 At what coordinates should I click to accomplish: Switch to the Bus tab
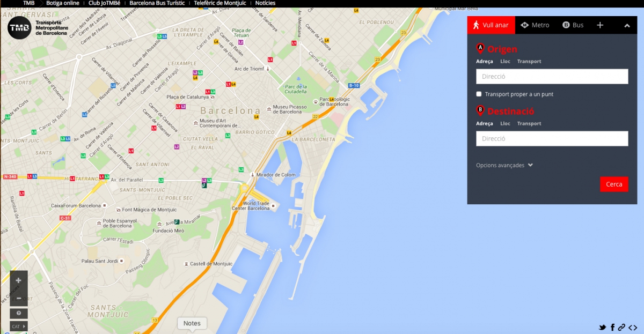pyautogui.click(x=573, y=25)
